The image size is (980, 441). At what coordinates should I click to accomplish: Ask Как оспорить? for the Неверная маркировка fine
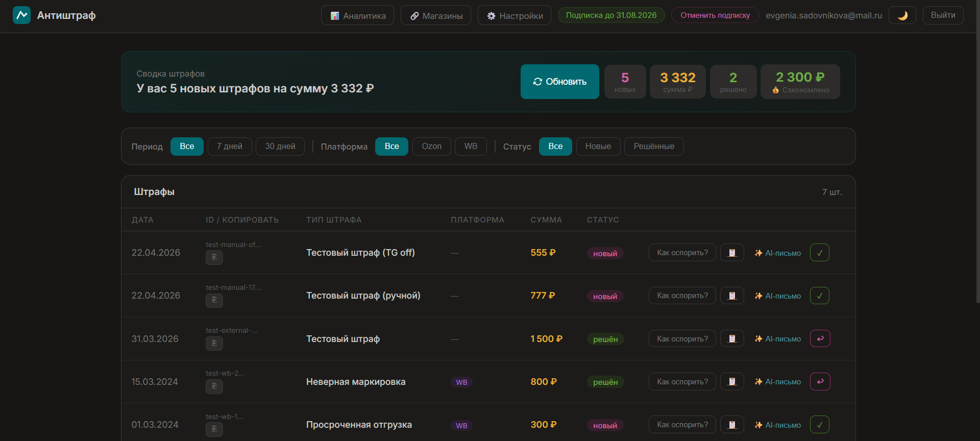click(x=682, y=381)
